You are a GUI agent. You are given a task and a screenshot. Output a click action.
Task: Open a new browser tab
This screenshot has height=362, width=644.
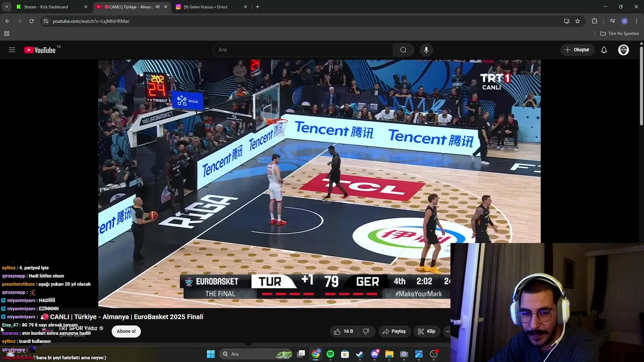(x=258, y=7)
